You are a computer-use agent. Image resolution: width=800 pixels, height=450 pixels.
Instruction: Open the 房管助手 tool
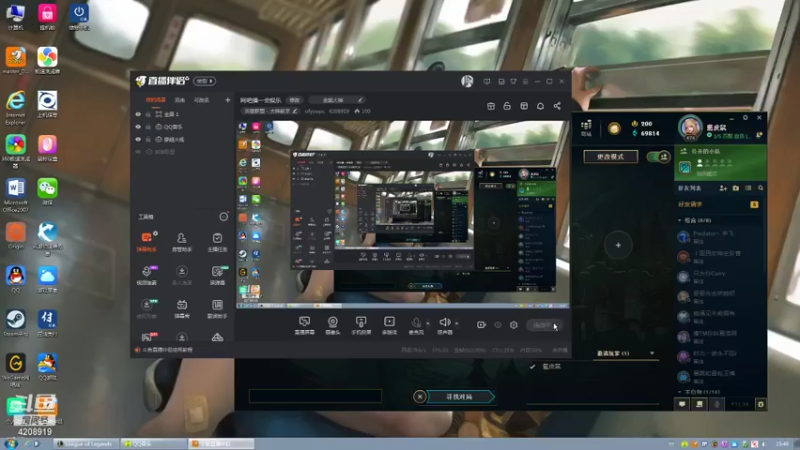coord(182,241)
